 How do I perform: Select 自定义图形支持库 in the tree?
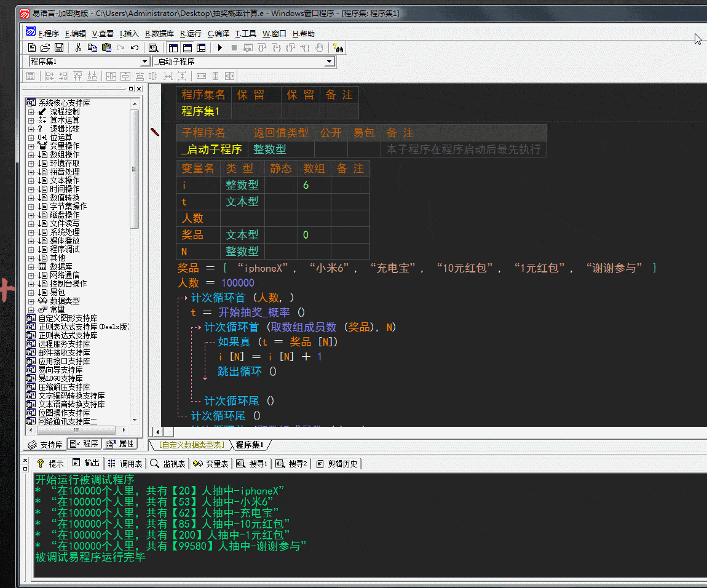click(x=68, y=318)
